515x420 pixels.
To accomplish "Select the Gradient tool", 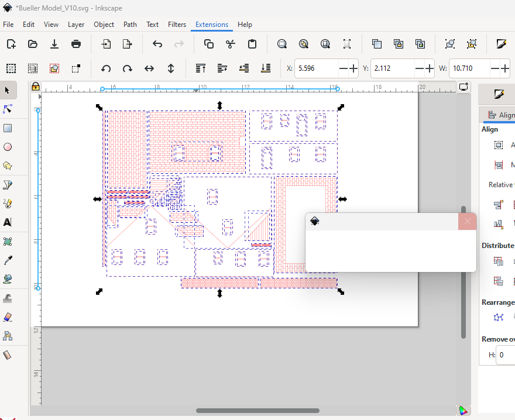I will tap(8, 242).
